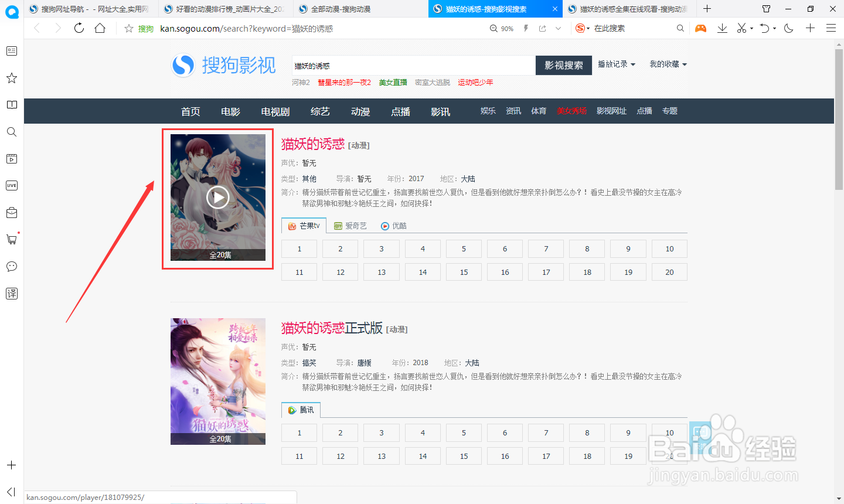
Task: Collapse the sidebar with bottom-left arrow icon
Action: click(x=11, y=492)
